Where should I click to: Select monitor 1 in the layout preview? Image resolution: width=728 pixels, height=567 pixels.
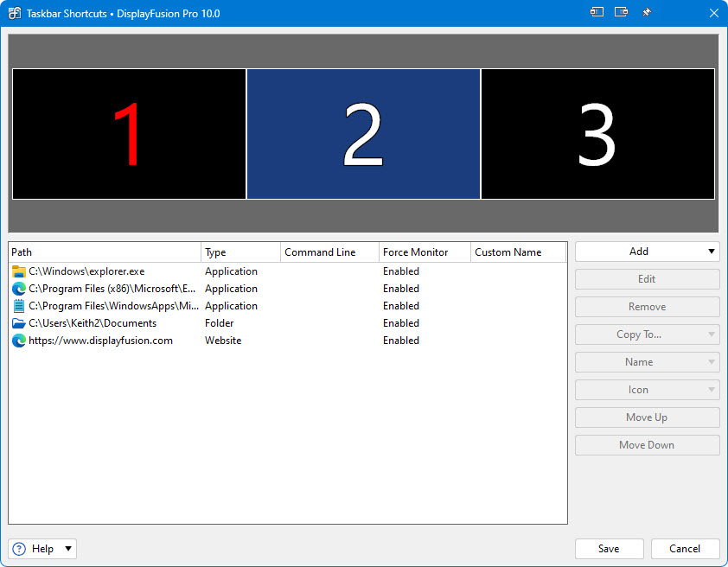pos(129,134)
